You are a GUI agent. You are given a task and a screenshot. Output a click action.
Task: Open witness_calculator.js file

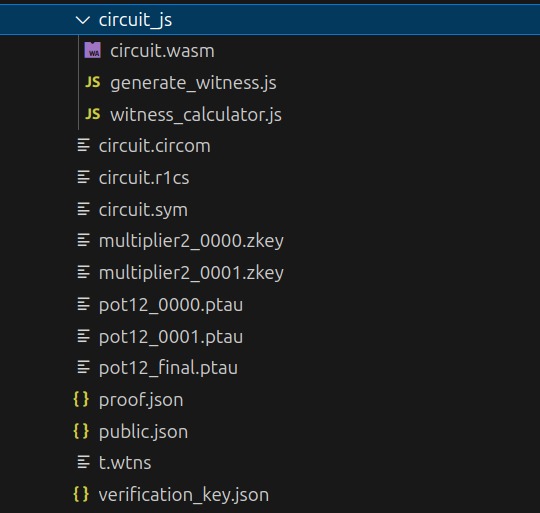(x=196, y=115)
